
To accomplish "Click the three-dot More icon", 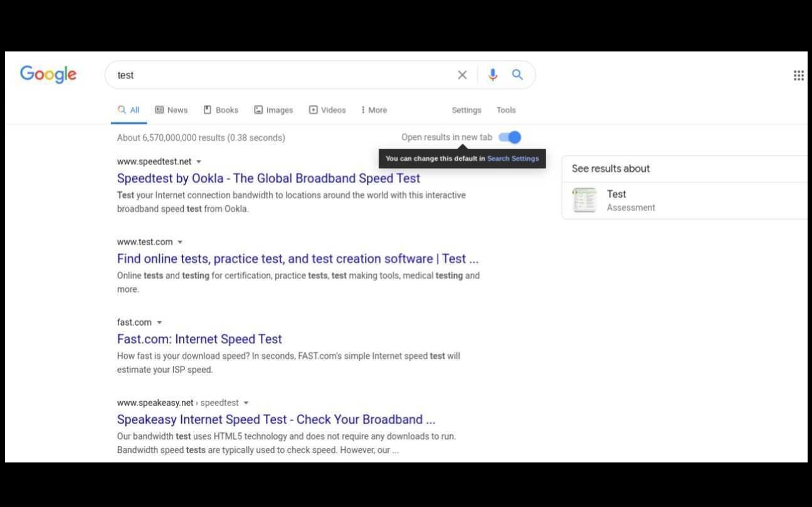I will (x=364, y=109).
